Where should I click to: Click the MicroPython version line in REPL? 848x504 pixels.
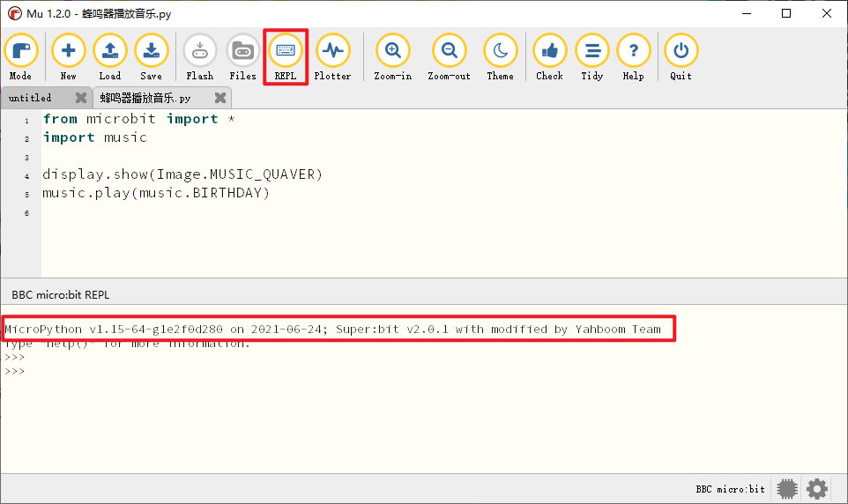[332, 330]
